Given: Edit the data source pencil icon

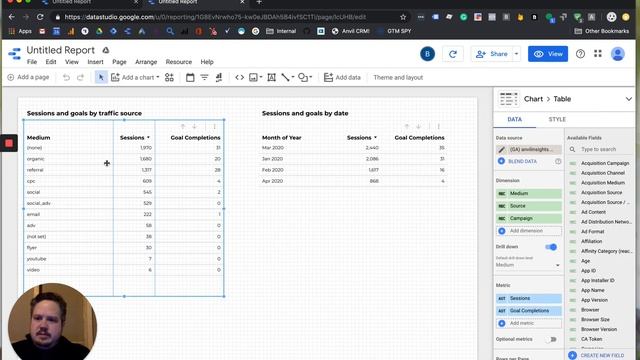Looking at the screenshot, I should coord(502,149).
